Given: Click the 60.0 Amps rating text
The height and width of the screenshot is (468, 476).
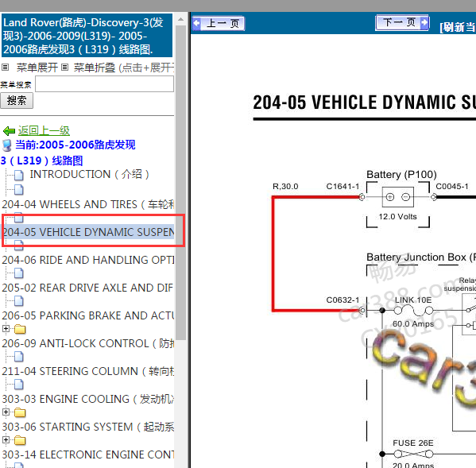Looking at the screenshot, I should [x=413, y=324].
